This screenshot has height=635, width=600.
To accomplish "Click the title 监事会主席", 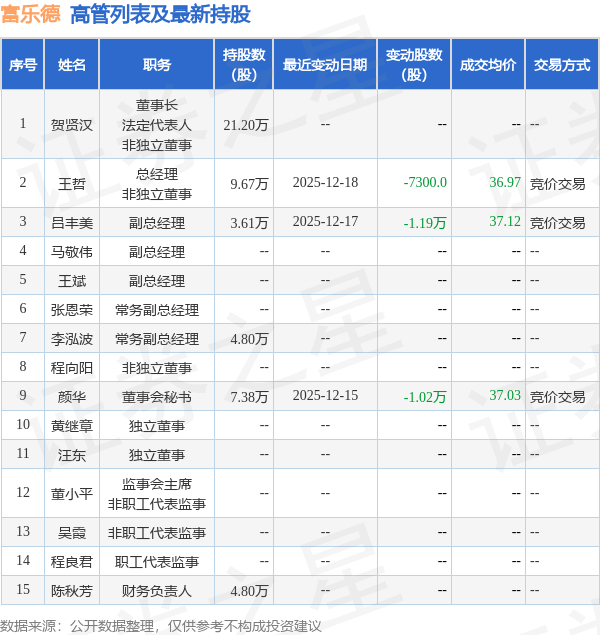I will (x=157, y=484).
